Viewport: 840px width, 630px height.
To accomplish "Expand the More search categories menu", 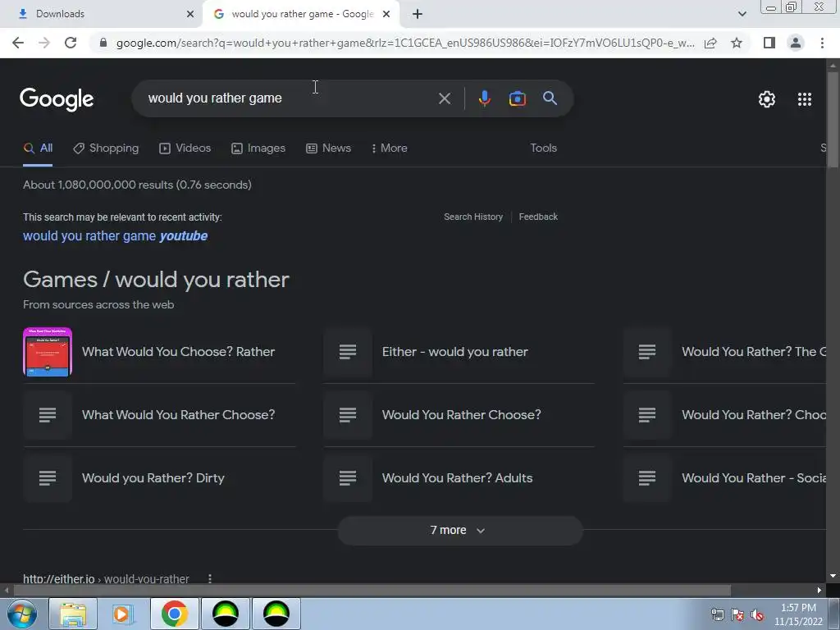I will tap(390, 148).
